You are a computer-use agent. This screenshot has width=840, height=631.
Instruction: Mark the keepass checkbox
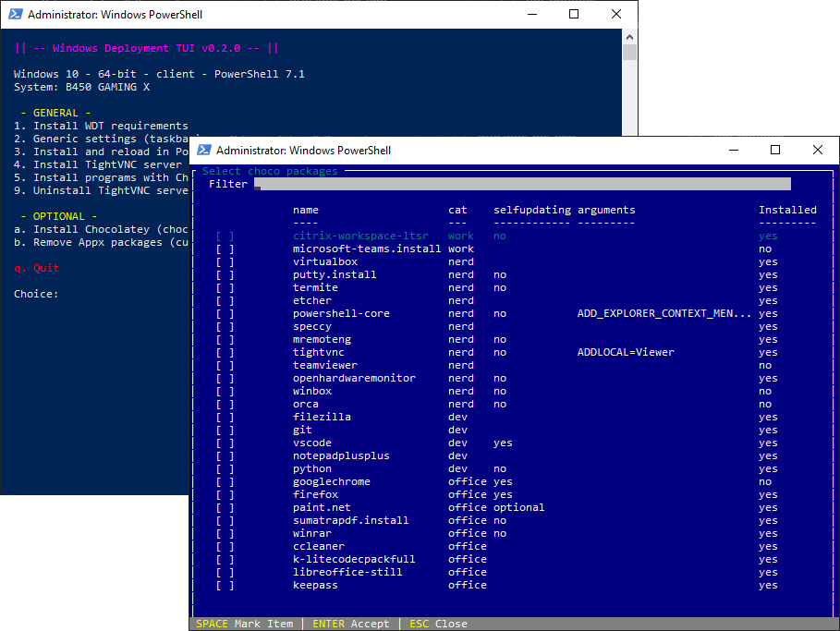[x=225, y=586]
